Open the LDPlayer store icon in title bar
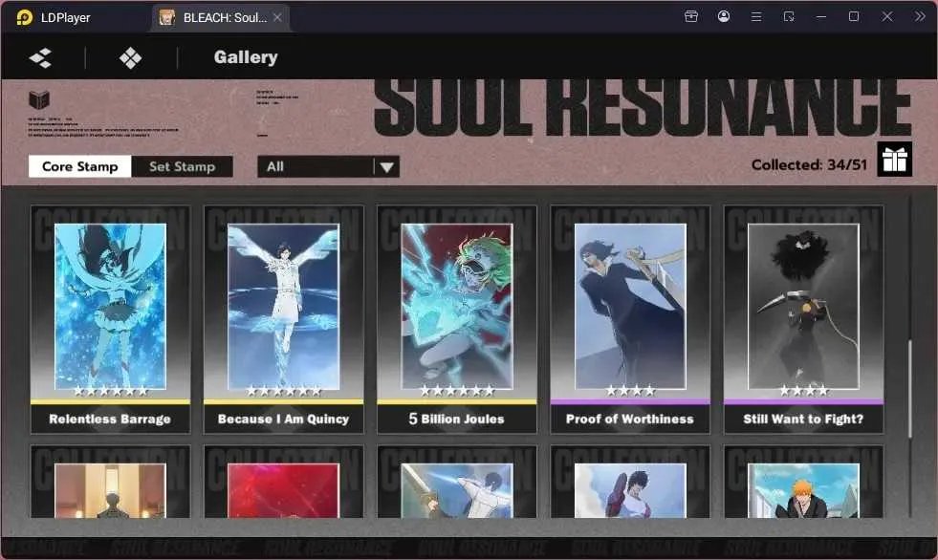 [691, 17]
